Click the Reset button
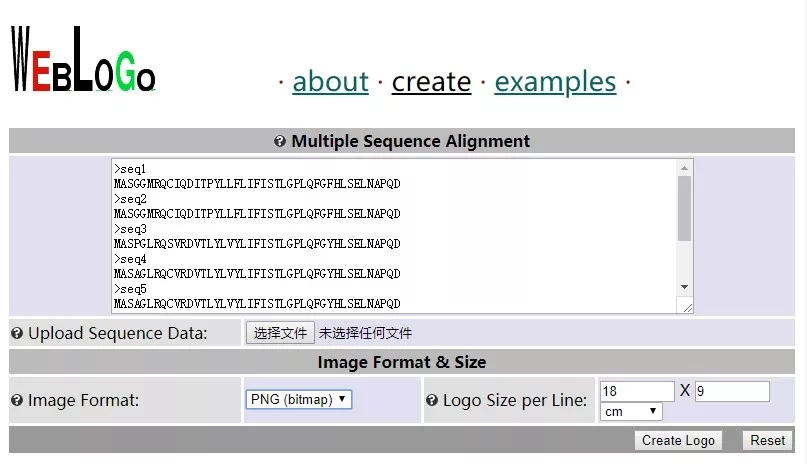This screenshot has height=464, width=807. (767, 440)
